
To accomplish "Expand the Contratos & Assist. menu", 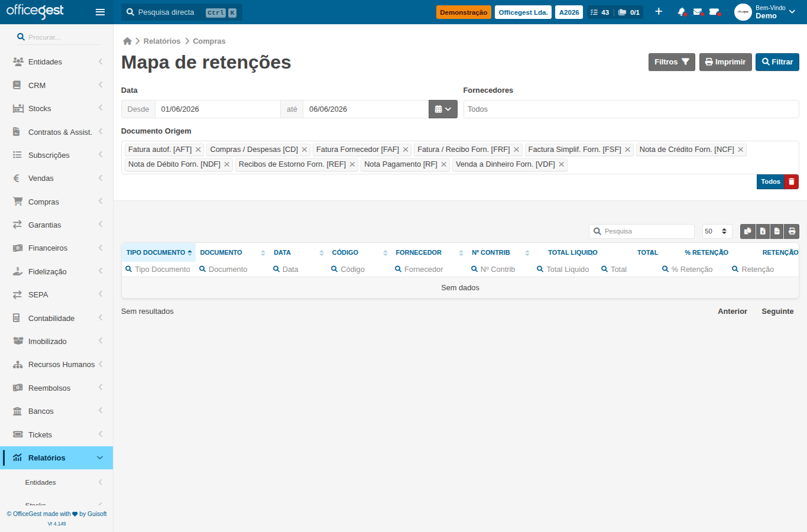I will pyautogui.click(x=57, y=132).
